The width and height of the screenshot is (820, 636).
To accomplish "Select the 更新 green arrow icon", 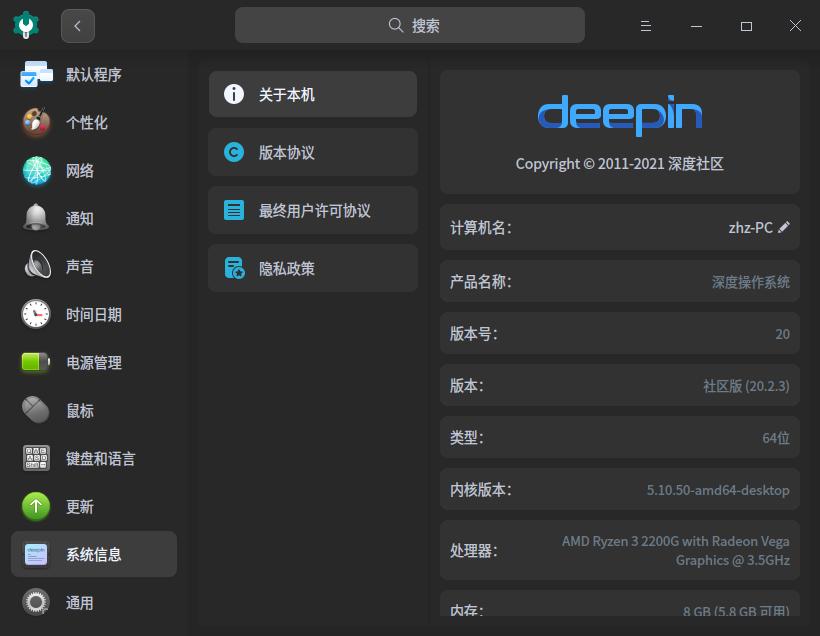I will tap(36, 506).
